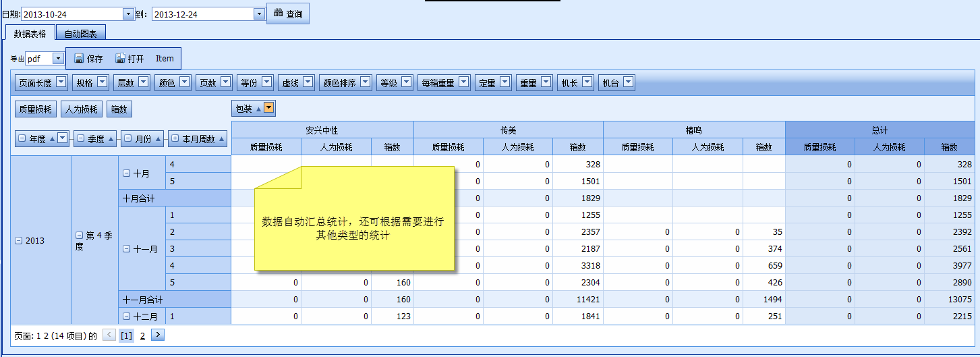This screenshot has height=357, width=980.
Task: Open the 等份 filter dropdown arrow
Action: click(266, 82)
